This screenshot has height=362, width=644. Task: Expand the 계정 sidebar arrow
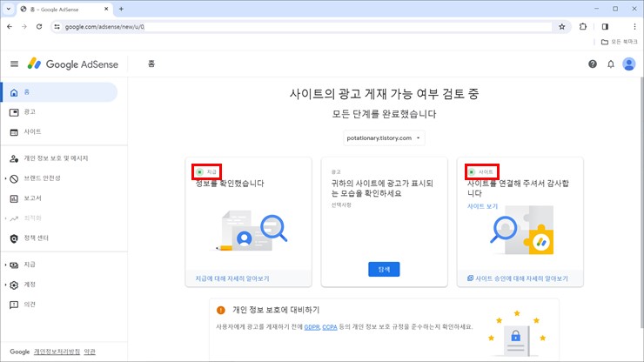click(5, 285)
